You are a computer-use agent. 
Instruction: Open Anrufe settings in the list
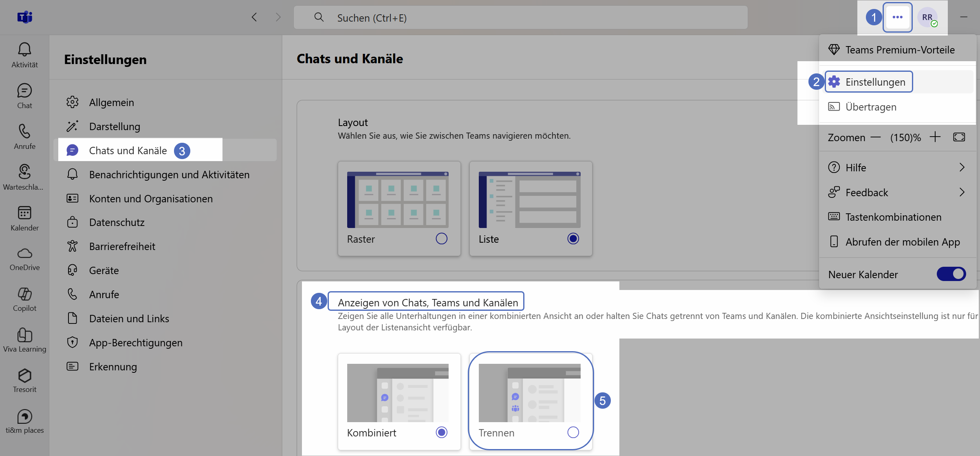(x=165, y=294)
